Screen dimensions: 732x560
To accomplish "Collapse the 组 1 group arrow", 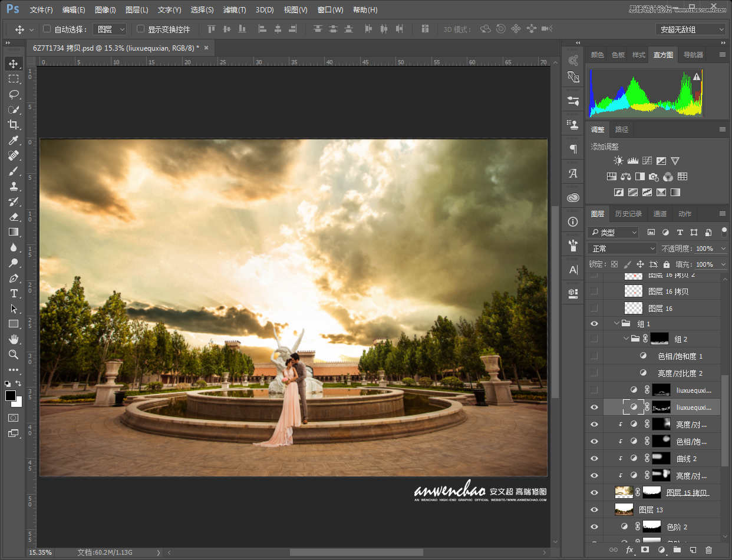I will tap(617, 323).
